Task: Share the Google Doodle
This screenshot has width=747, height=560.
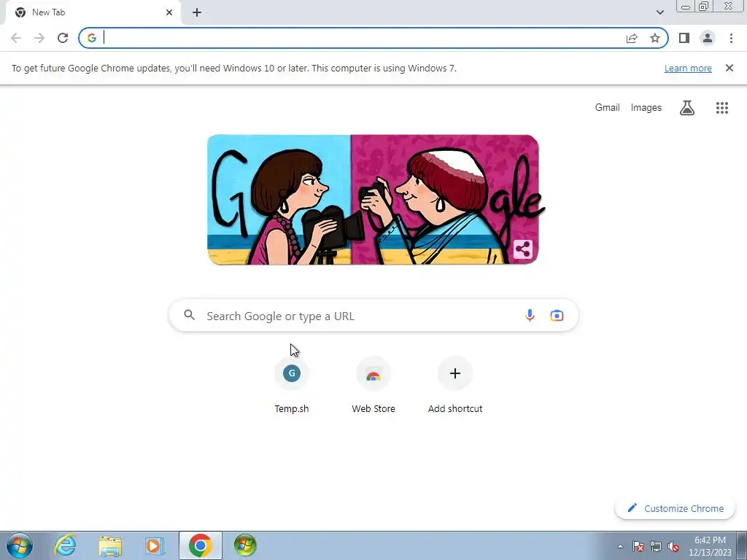Action: click(522, 249)
